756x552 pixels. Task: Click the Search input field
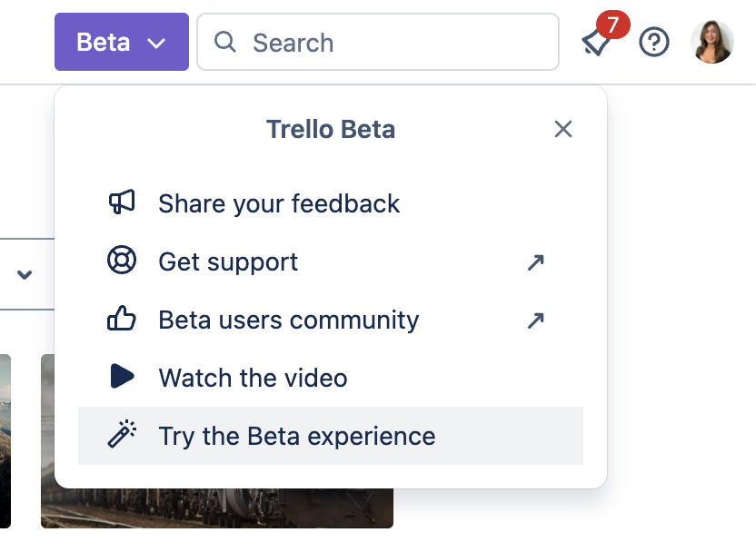(x=378, y=42)
